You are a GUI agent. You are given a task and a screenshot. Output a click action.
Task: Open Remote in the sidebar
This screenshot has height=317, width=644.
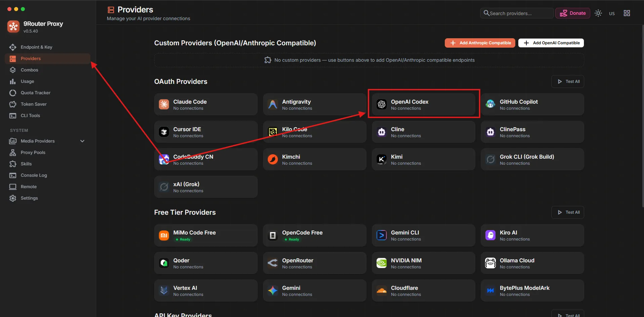click(48, 187)
